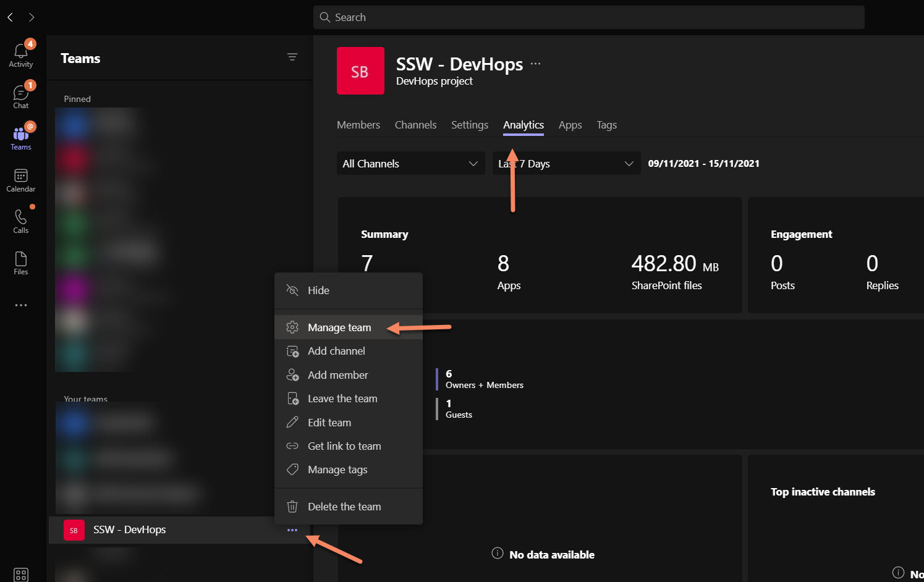924x582 pixels.
Task: Open Calls in the sidebar
Action: [x=20, y=221]
